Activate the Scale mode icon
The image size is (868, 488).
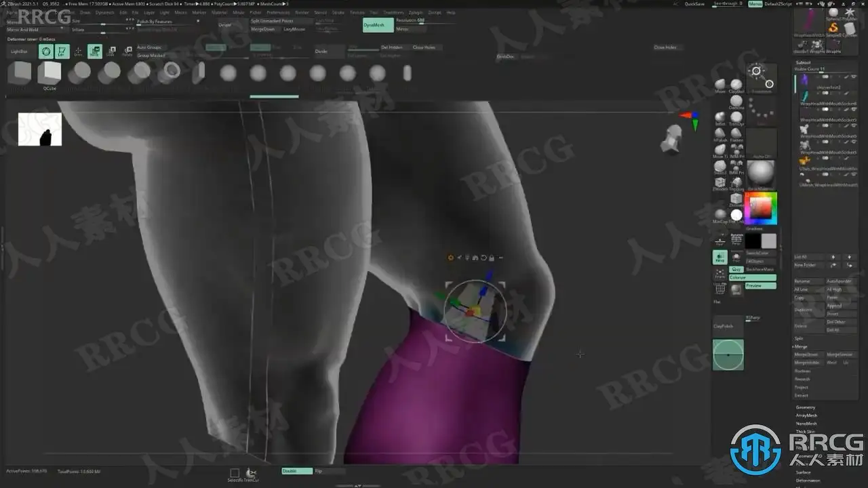(x=111, y=52)
